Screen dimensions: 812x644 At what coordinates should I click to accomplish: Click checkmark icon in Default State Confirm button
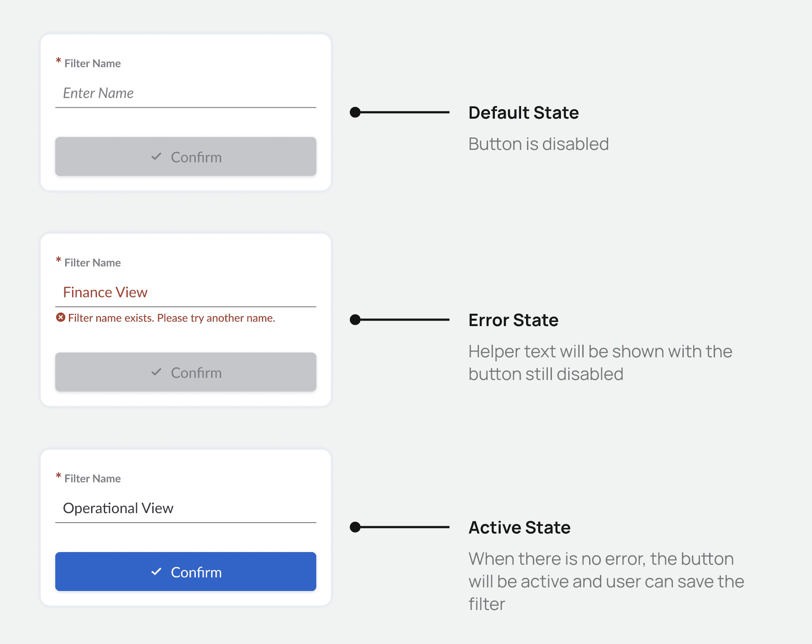[x=156, y=157]
